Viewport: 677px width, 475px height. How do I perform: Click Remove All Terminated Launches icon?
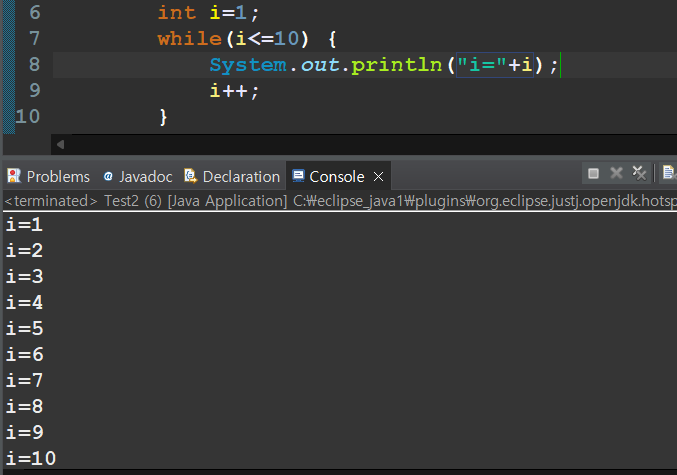pos(639,173)
